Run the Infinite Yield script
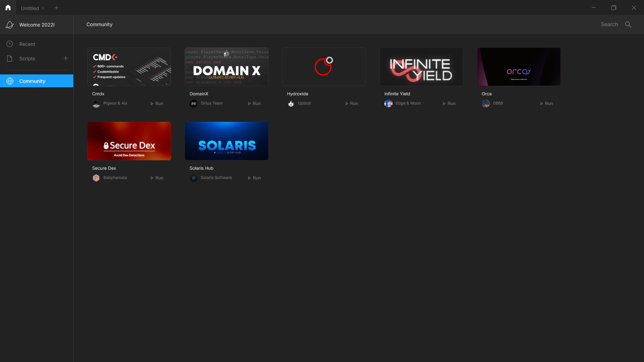Viewport: 644px width, 362px height. coord(449,104)
